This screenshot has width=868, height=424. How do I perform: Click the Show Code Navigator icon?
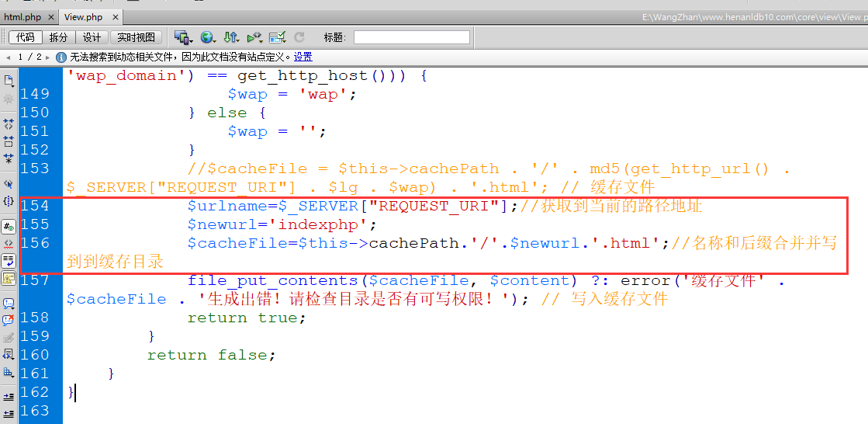[9, 99]
